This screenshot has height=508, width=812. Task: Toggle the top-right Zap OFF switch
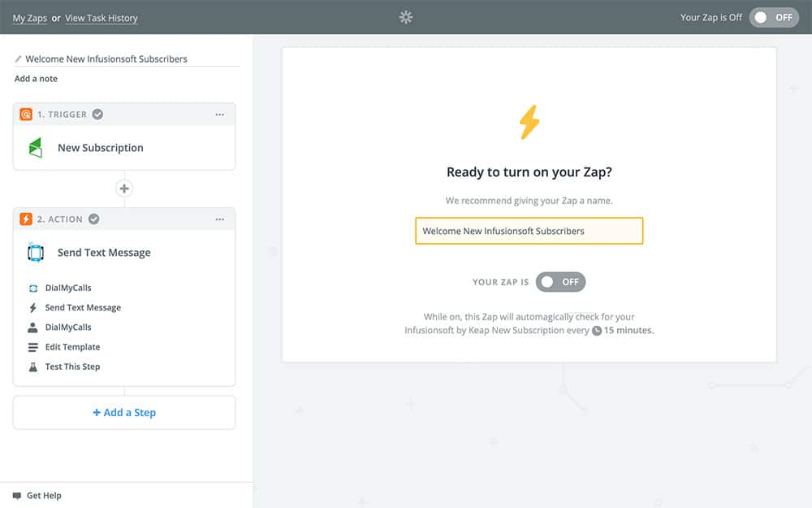[x=774, y=17]
